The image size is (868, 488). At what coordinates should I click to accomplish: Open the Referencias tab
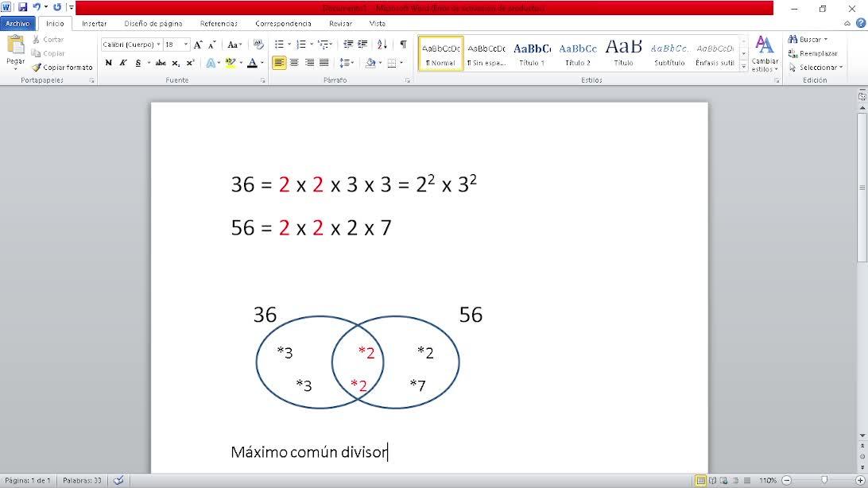click(219, 23)
